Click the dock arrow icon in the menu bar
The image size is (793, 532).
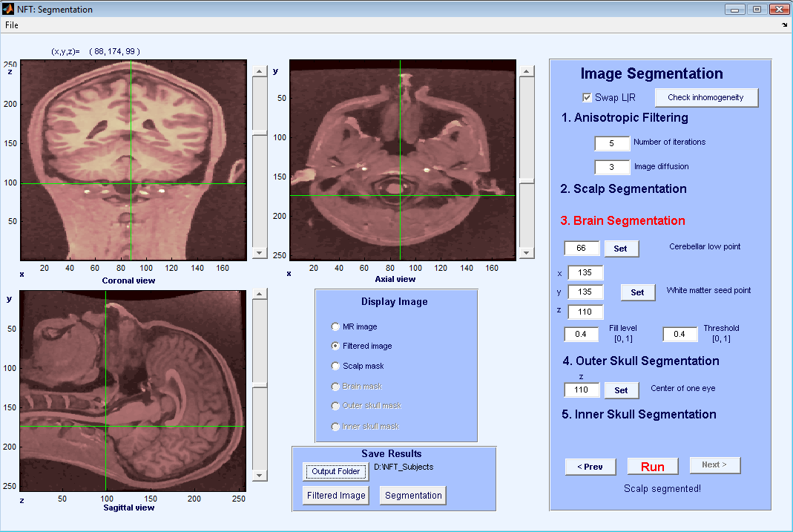tap(784, 25)
